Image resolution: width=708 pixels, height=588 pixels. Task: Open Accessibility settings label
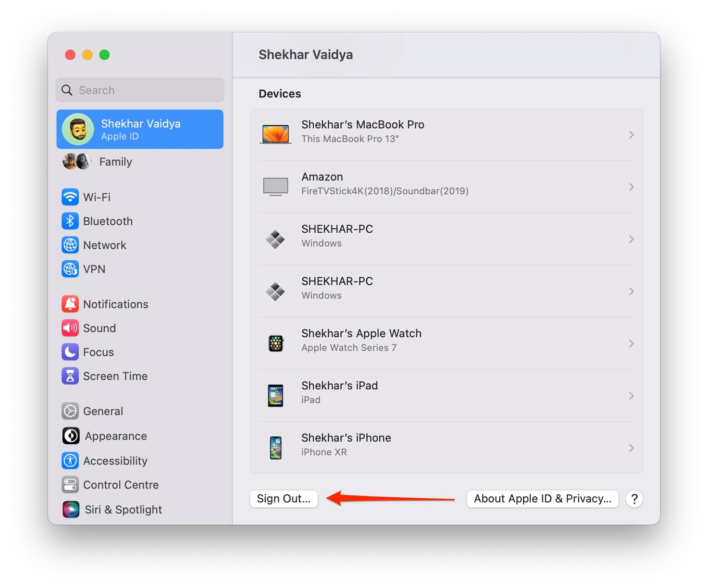(x=115, y=461)
